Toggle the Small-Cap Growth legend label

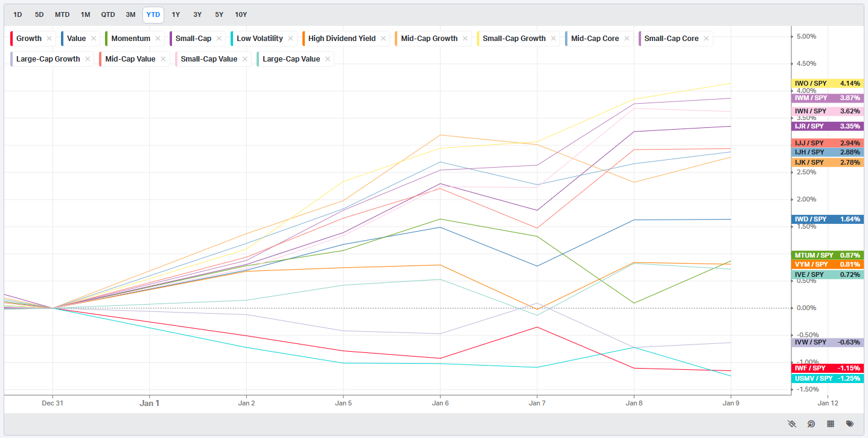[514, 39]
